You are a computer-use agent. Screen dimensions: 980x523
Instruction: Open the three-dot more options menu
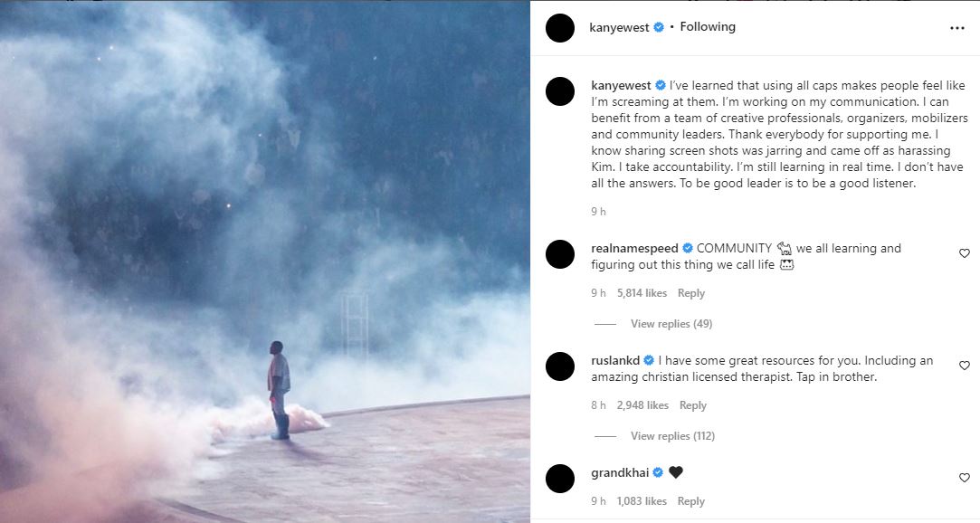point(957,28)
